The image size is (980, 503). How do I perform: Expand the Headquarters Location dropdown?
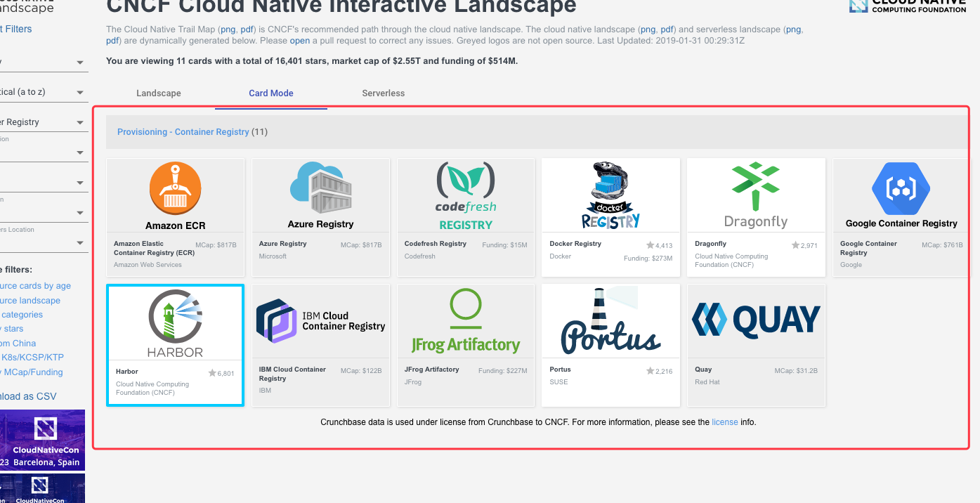tap(42, 242)
